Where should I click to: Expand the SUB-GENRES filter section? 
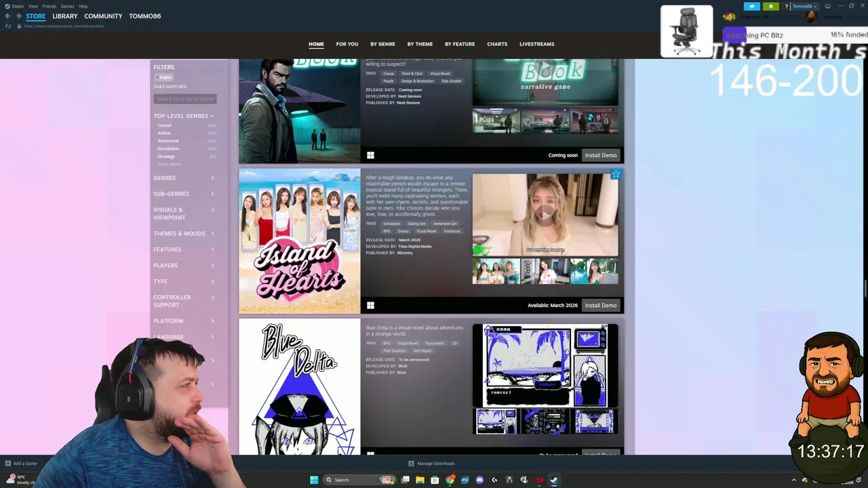(x=184, y=194)
